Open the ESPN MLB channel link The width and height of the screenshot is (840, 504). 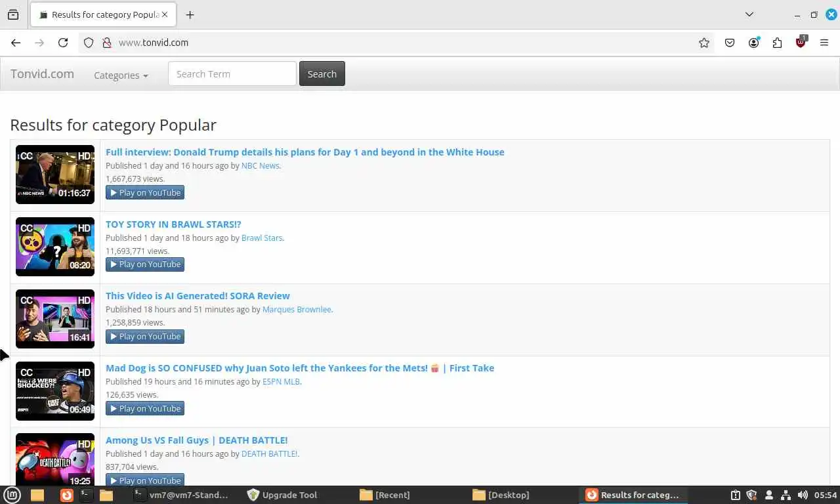point(281,381)
